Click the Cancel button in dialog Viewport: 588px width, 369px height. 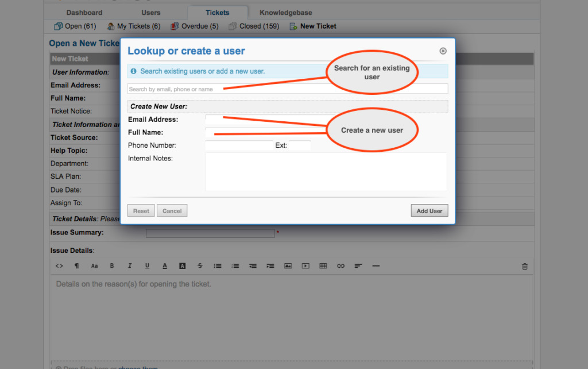172,210
